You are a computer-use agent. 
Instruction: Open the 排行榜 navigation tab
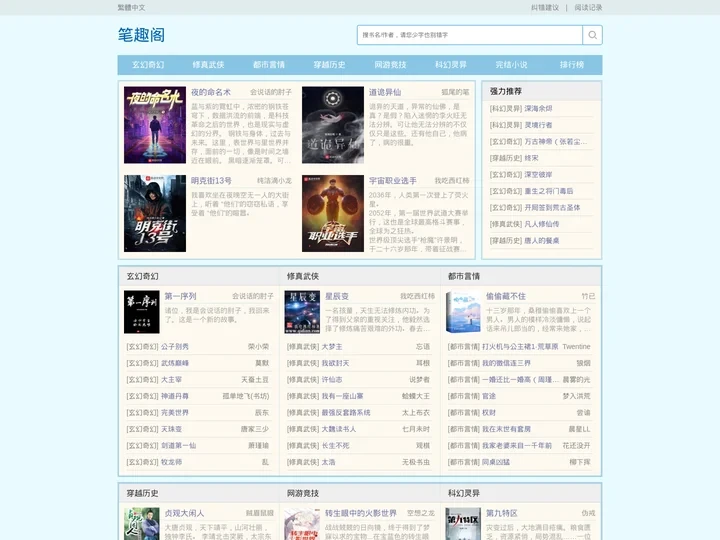point(572,65)
